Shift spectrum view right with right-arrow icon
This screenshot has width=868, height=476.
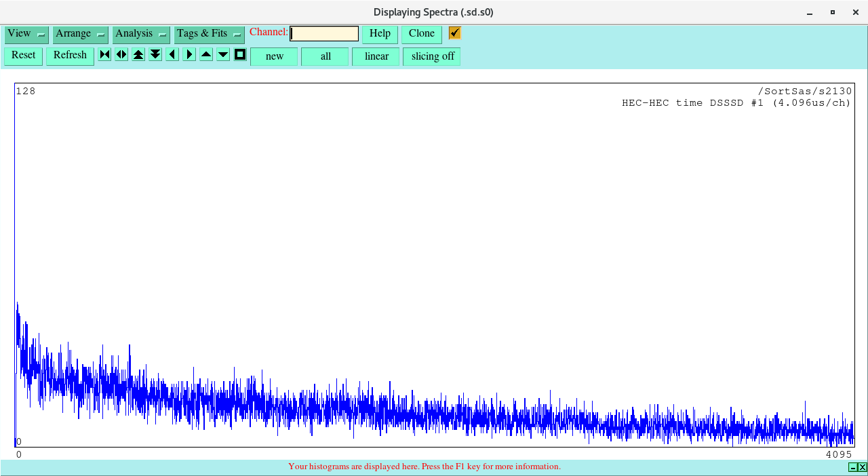(189, 54)
